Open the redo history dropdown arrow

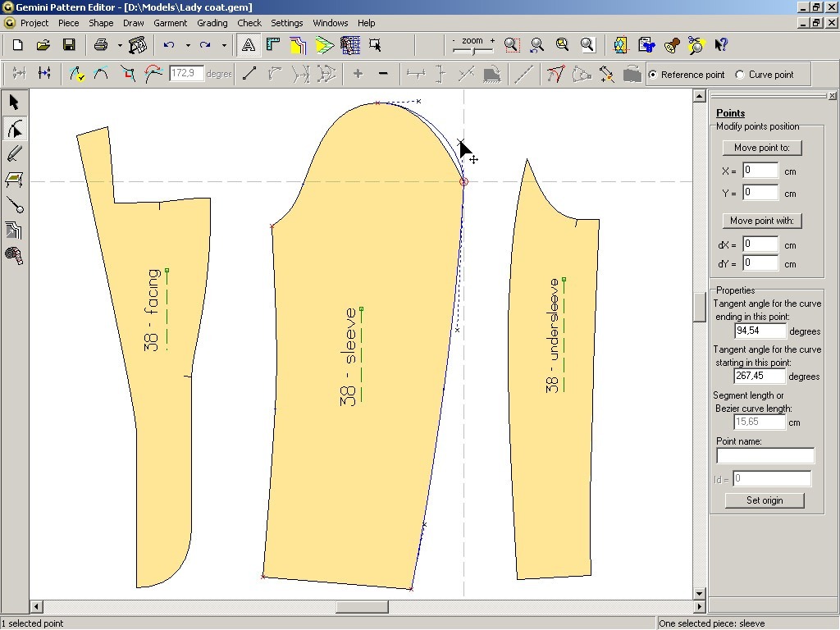click(224, 46)
